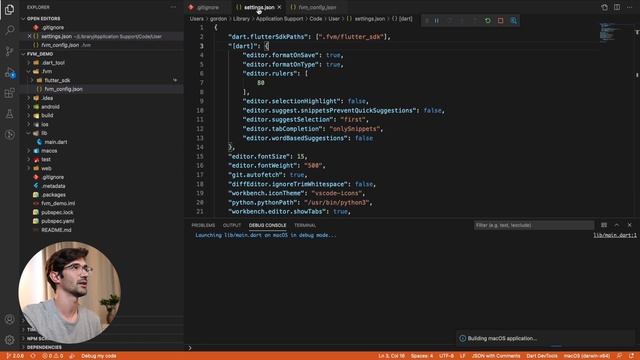Viewport: 640px width, 360px height.
Task: Open Dart DevTools from status bar
Action: click(x=542, y=356)
